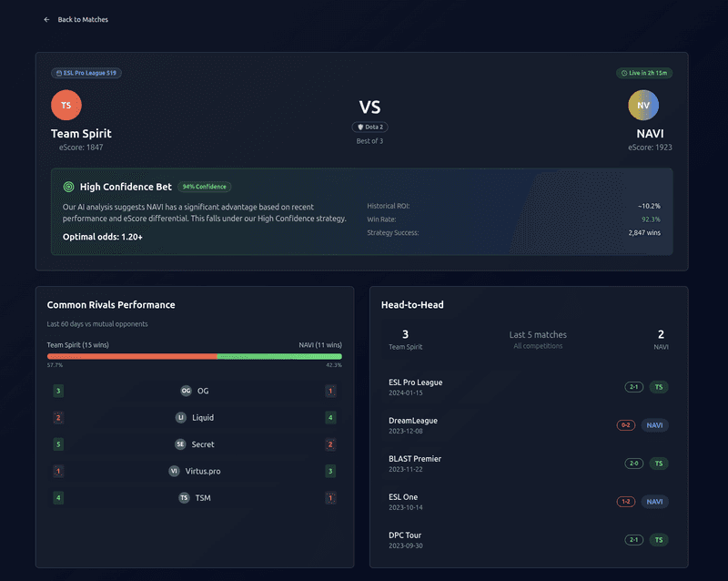Click Team Spirit's 3 head-to-head count
728x581 pixels.
(405, 334)
